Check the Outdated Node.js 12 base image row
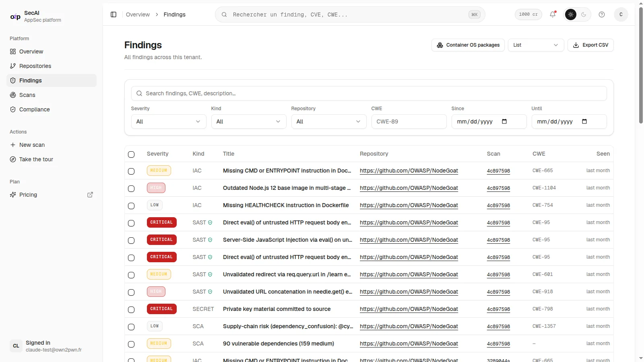 (131, 189)
